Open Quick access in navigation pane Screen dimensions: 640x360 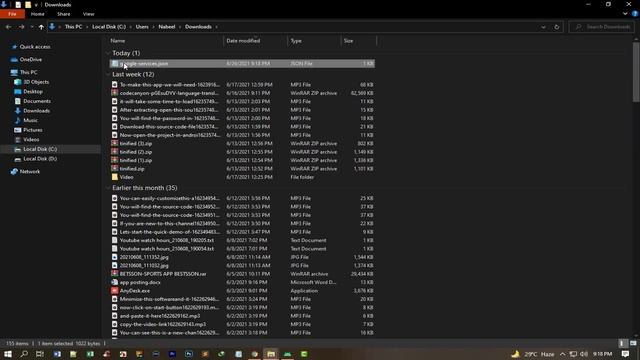point(35,47)
